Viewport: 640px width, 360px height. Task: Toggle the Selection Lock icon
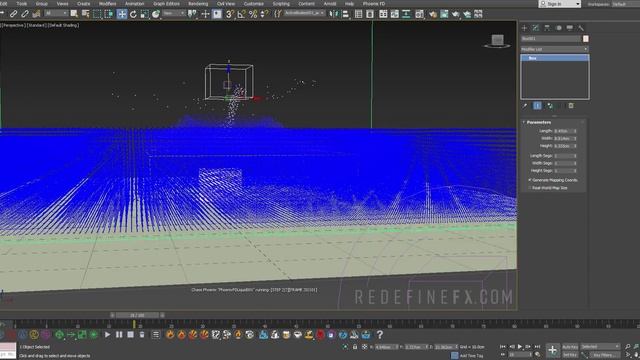coord(355,347)
